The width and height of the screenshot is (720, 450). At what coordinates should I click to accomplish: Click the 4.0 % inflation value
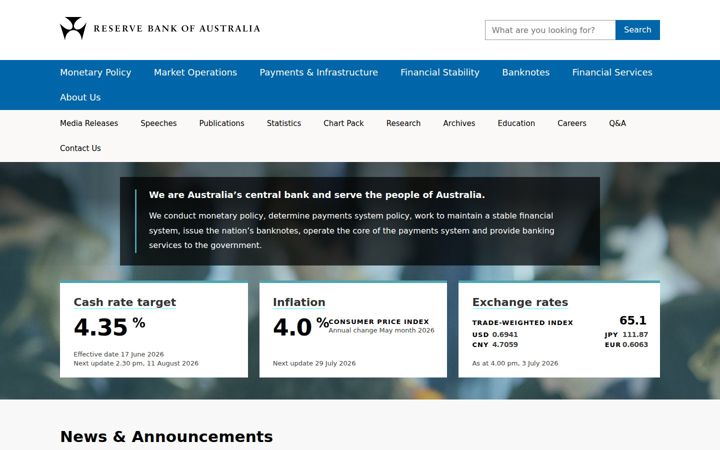pyautogui.click(x=300, y=327)
